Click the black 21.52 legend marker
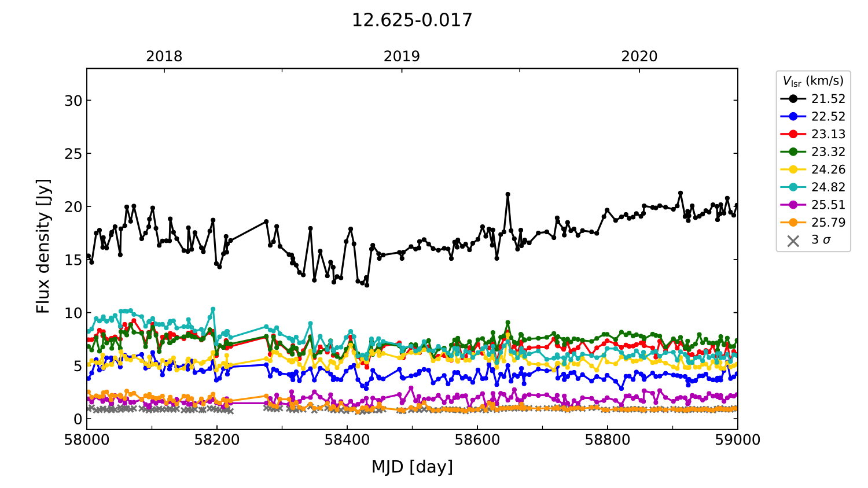The width and height of the screenshot is (868, 488). [x=793, y=99]
